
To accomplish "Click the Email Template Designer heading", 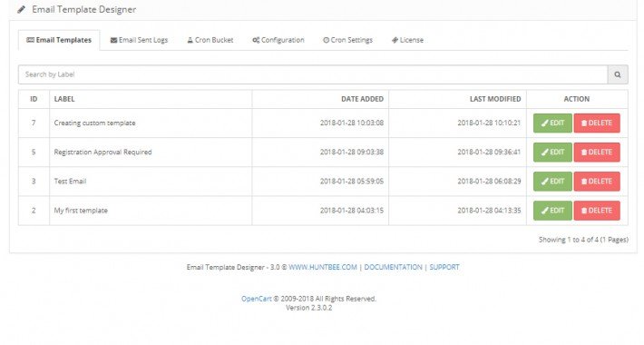I will point(84,9).
